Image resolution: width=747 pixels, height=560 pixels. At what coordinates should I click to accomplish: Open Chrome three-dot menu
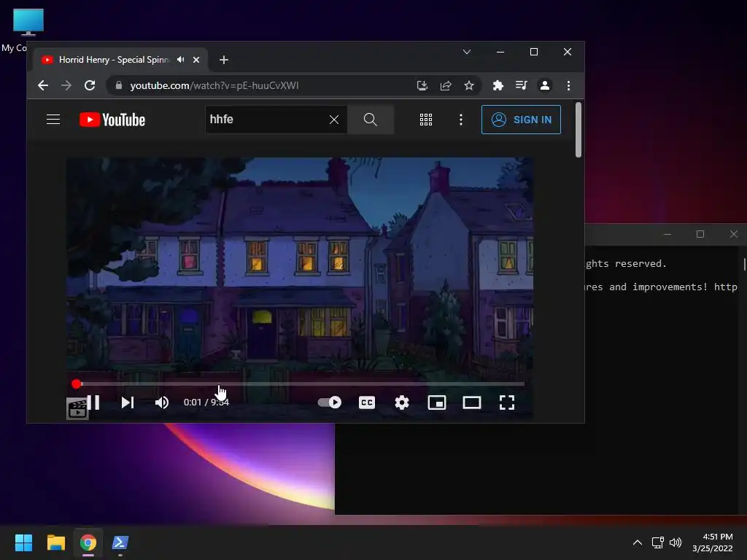coord(568,85)
